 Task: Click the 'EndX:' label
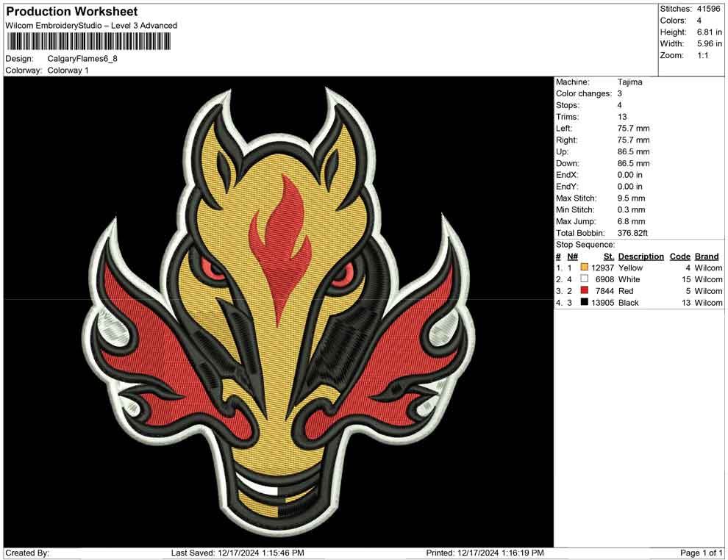pos(567,174)
